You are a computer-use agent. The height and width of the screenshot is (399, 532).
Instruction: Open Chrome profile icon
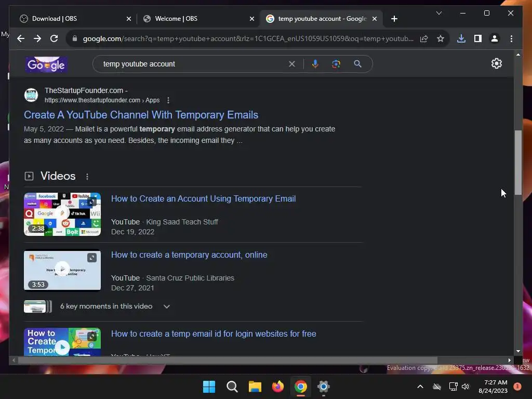[495, 38]
